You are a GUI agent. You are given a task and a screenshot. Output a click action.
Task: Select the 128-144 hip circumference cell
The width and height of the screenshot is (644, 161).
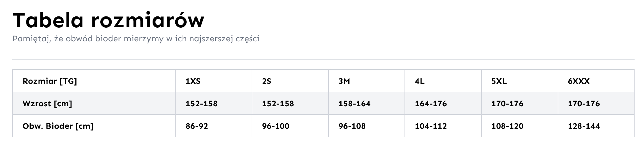(584, 126)
